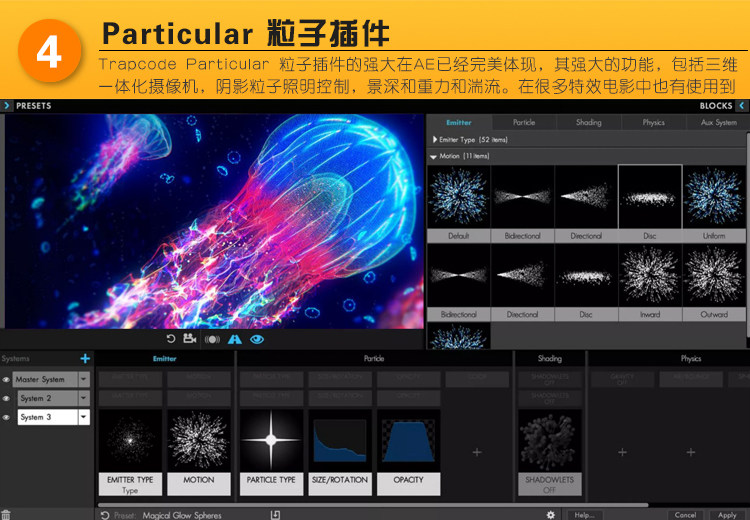The height and width of the screenshot is (520, 750).
Task: Click the Magical Glow Spheres preset name
Action: pos(182,515)
